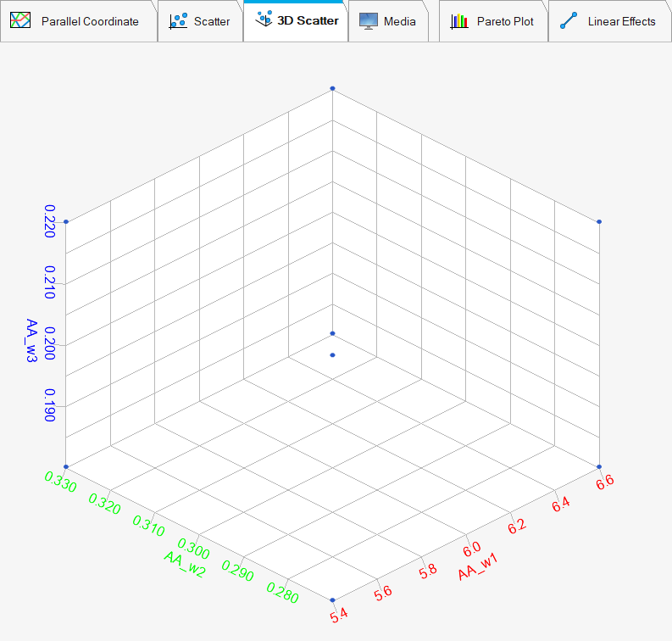672x641 pixels.
Task: Click the 3D Scatter tab icon
Action: coord(264,20)
